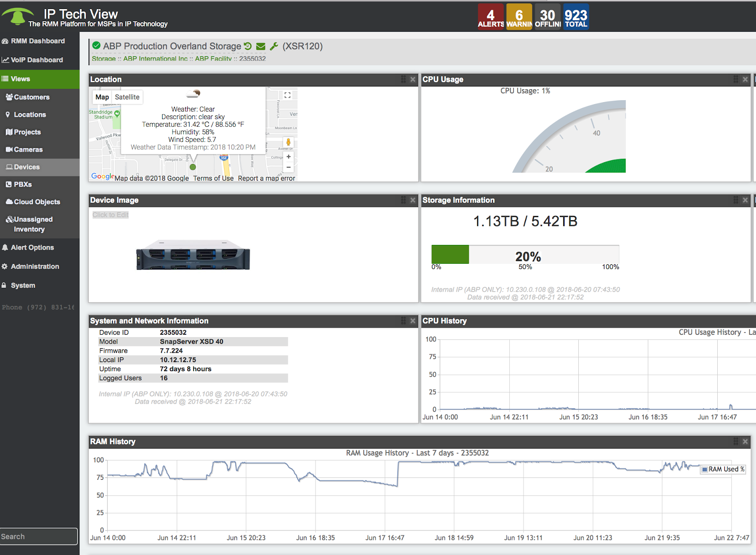Follow the ABP International Inc breadcrumb link
Viewport: 756px width, 555px height.
click(x=155, y=59)
